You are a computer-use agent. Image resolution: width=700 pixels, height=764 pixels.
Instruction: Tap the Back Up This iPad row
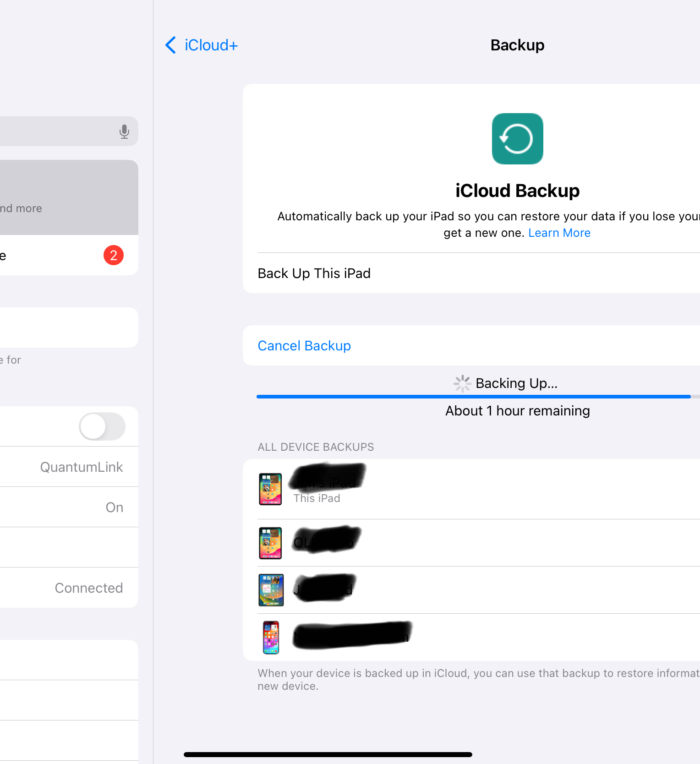point(471,273)
